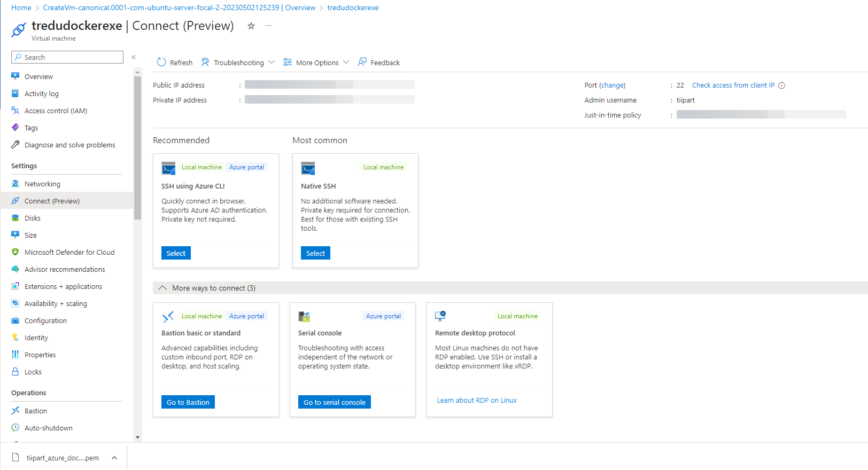
Task: Click the Identity key icon
Action: coord(15,338)
